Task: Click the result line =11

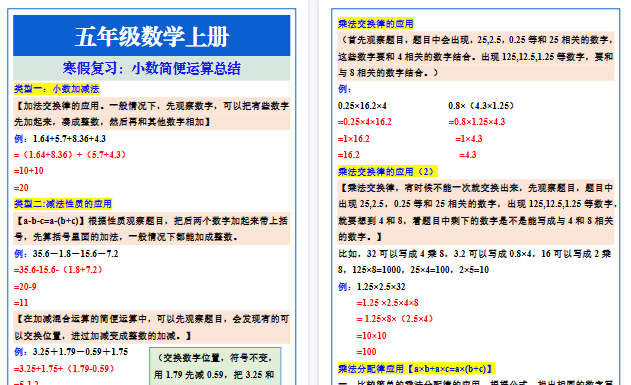Action: coord(21,303)
